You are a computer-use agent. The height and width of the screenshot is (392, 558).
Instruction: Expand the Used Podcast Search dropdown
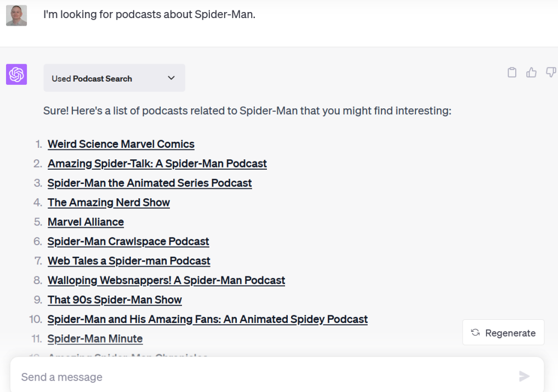(114, 78)
